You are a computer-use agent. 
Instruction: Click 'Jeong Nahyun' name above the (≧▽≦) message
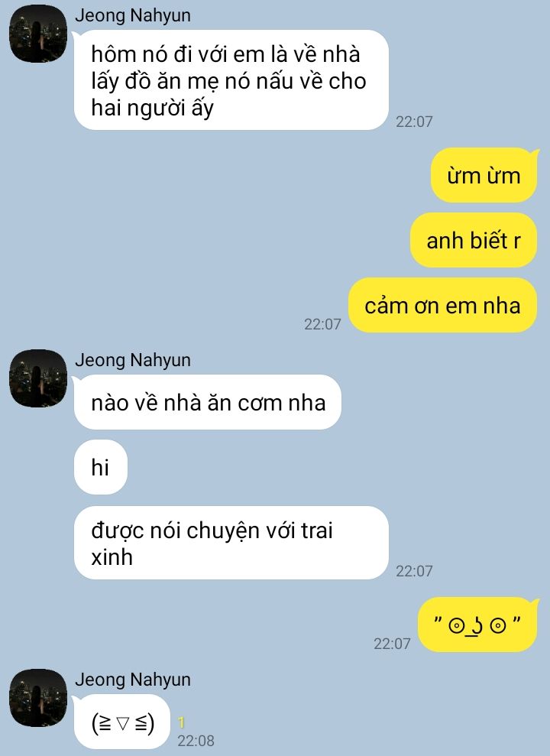click(133, 680)
